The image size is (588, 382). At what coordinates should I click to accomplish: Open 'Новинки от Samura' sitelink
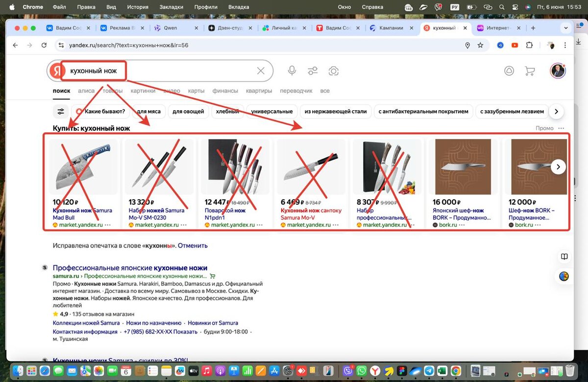[213, 323]
